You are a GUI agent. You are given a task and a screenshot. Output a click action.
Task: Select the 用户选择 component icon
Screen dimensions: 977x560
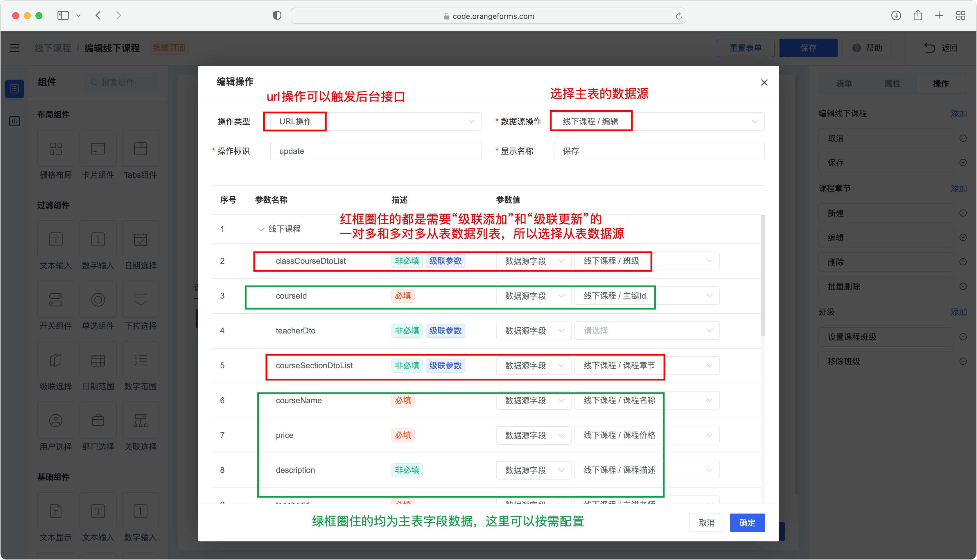coord(56,421)
